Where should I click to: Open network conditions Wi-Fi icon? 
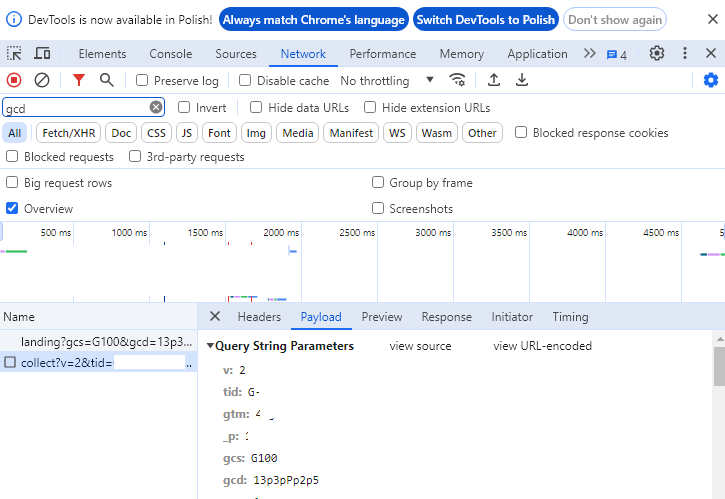(x=458, y=80)
